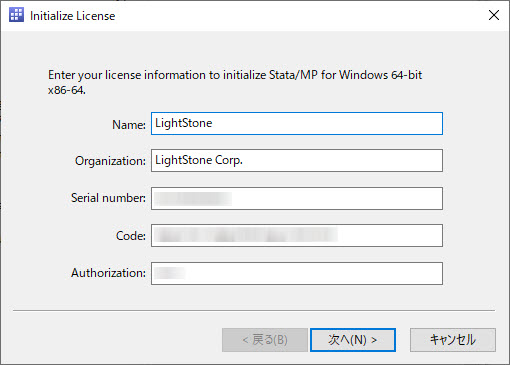The width and height of the screenshot is (510, 365).
Task: Click the horizontal separator above the buttons
Action: point(254,310)
